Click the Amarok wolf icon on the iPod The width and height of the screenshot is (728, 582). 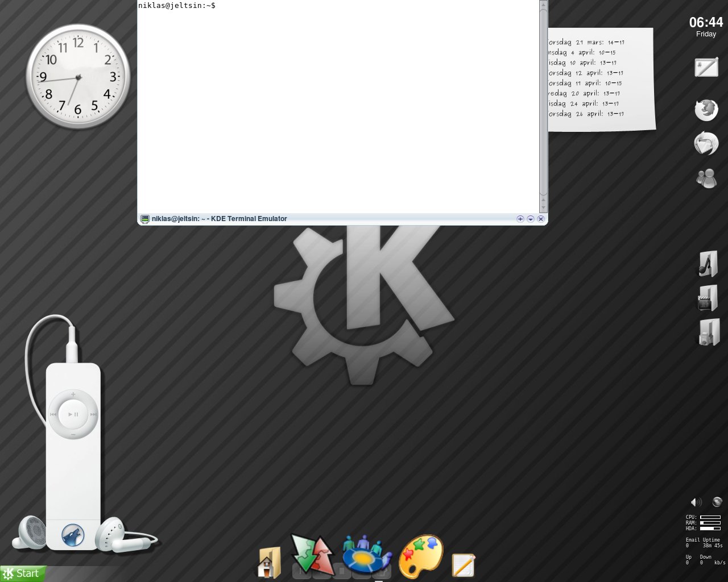[x=73, y=535]
